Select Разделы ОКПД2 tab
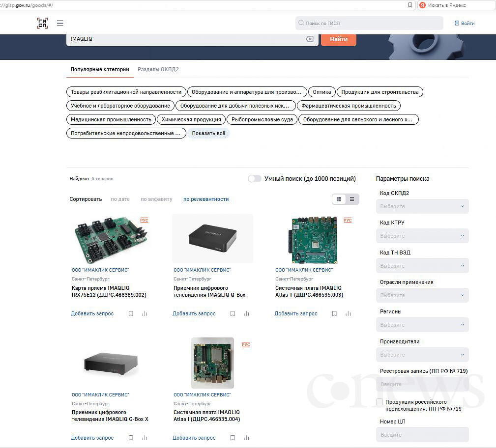The width and height of the screenshot is (496, 448). coord(158,69)
